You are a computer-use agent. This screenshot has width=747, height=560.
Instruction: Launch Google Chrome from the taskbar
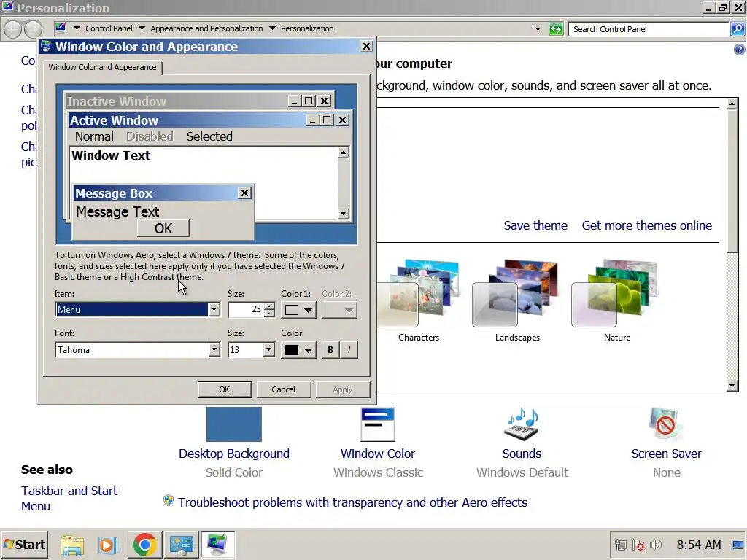(145, 544)
